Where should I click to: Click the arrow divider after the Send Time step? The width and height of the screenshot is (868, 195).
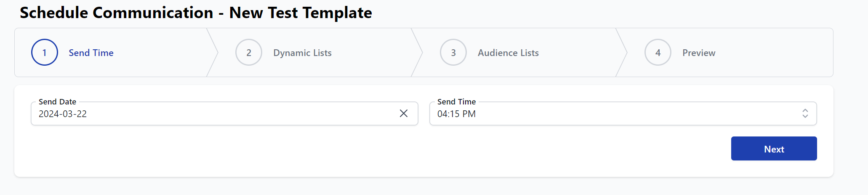(213, 53)
